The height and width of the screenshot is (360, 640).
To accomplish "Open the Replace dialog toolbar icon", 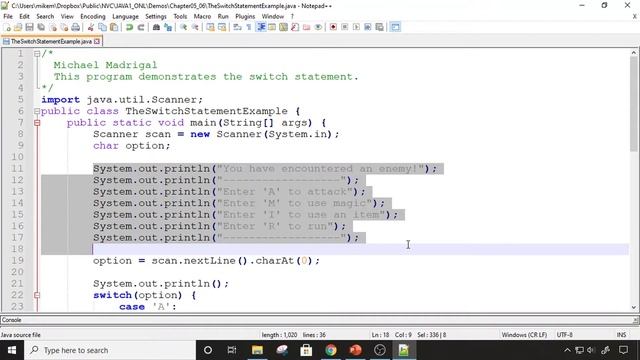I will (x=168, y=27).
